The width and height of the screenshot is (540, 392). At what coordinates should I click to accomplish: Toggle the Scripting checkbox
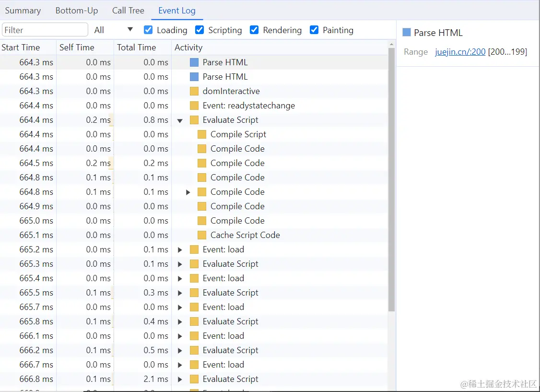click(x=200, y=30)
